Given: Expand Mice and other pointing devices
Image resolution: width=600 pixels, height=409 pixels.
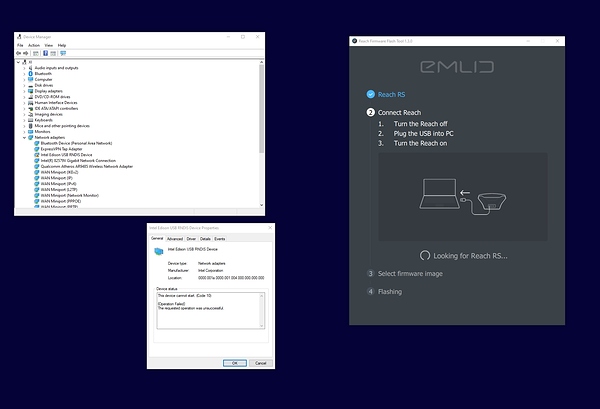Looking at the screenshot, I should click(24, 126).
